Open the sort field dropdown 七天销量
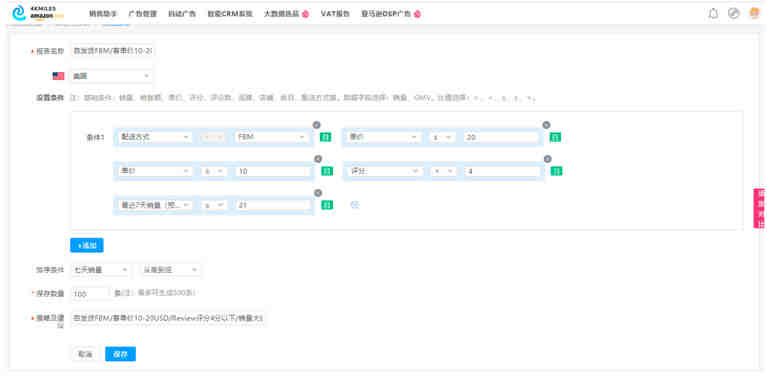 (100, 270)
